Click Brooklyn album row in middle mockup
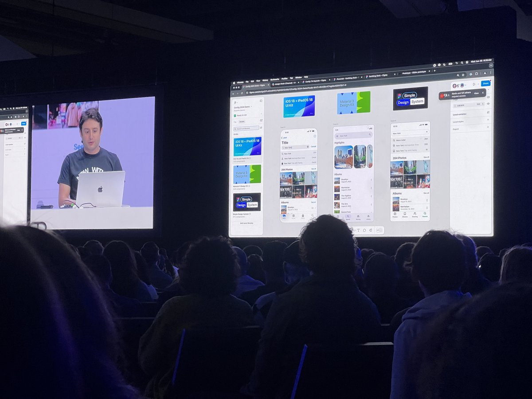Viewport: 532px width, 399px height. [x=353, y=180]
